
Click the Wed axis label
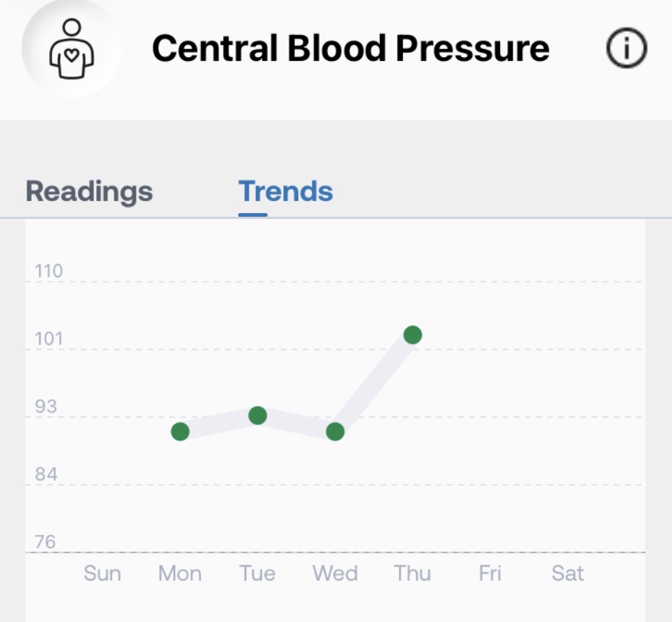335,574
